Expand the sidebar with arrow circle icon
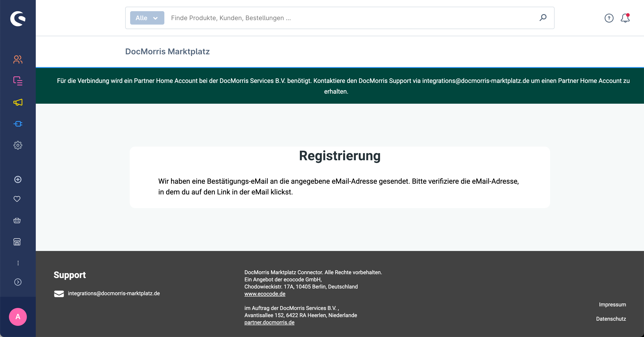The image size is (644, 337). (18, 282)
